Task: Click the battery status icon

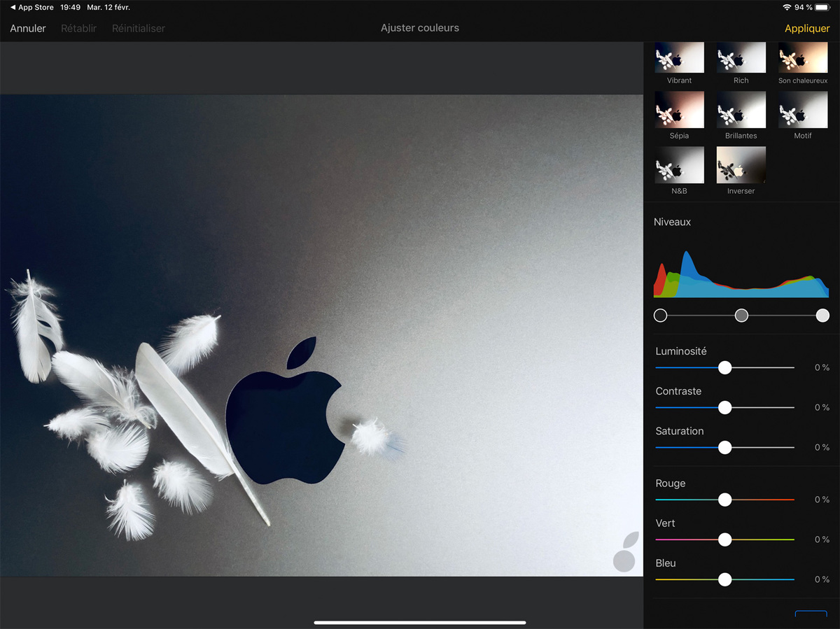Action: [x=823, y=8]
